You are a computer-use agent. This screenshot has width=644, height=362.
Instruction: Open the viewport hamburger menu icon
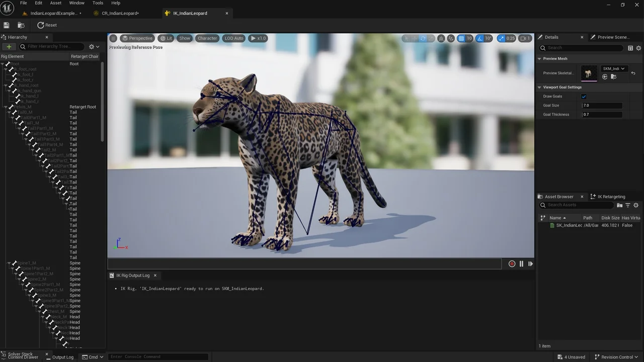(x=113, y=38)
